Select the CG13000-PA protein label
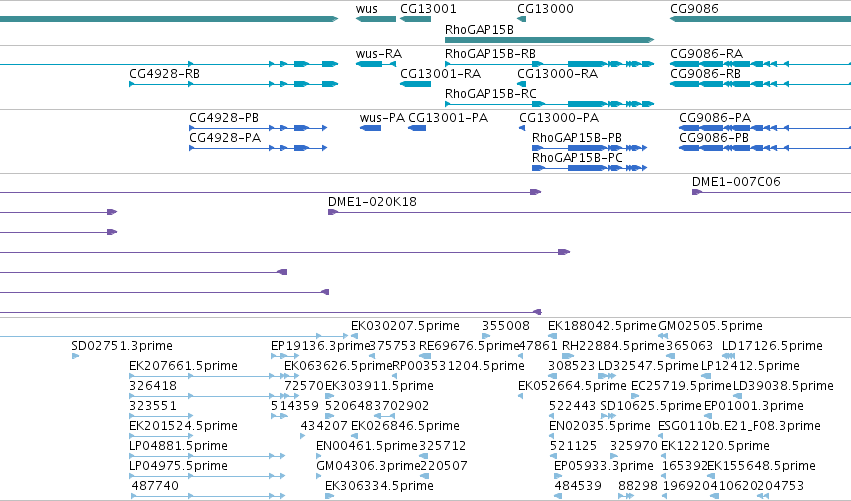Screen dimensions: 851x501 click(559, 118)
